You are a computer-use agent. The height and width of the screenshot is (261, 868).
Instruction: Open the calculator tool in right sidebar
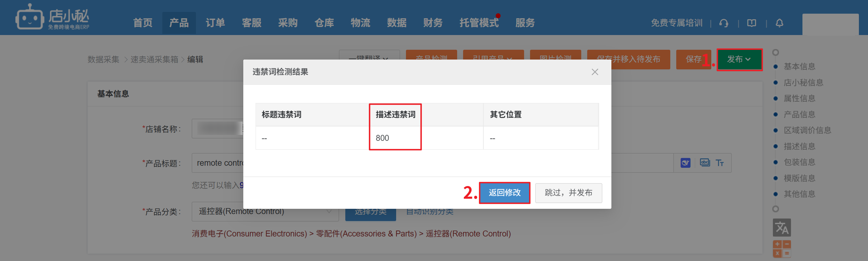coord(782,249)
